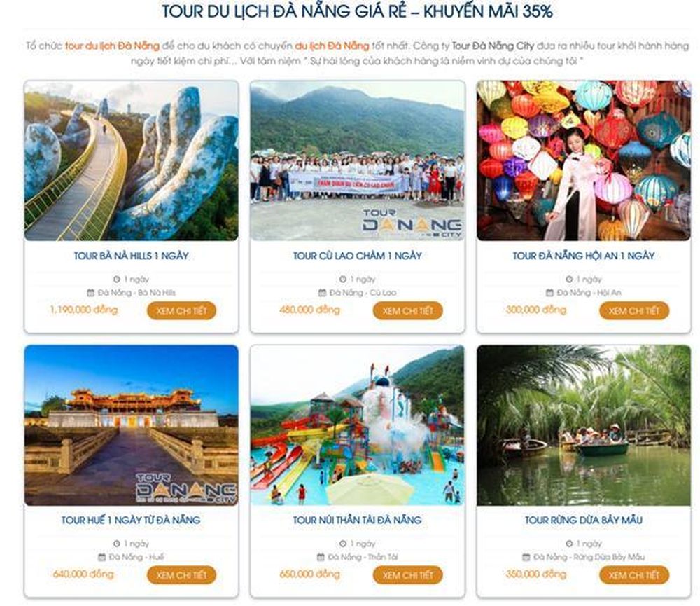Select the Golden Bridge hands thumbnail

pyautogui.click(x=132, y=160)
